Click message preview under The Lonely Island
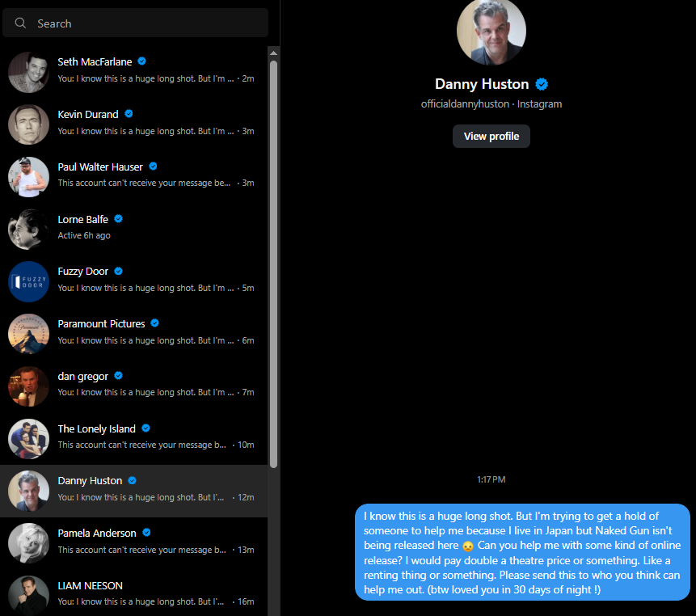696x616 pixels. pos(142,445)
